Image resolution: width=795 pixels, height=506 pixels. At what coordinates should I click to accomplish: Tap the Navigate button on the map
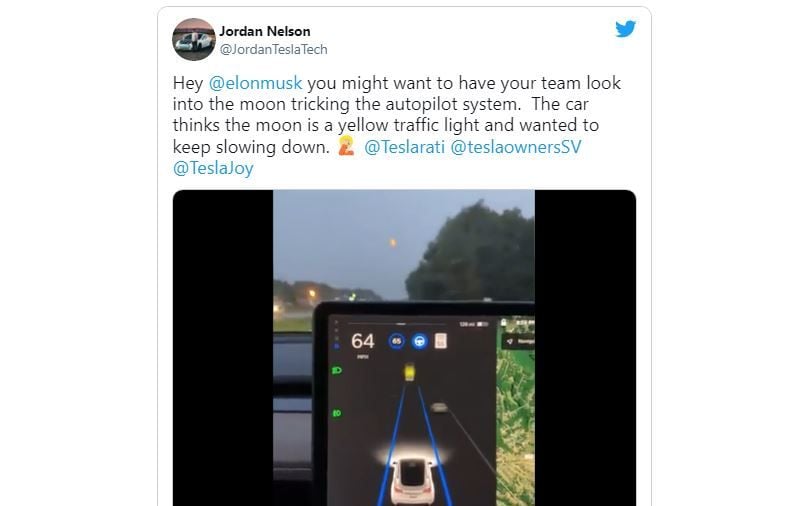pos(520,341)
